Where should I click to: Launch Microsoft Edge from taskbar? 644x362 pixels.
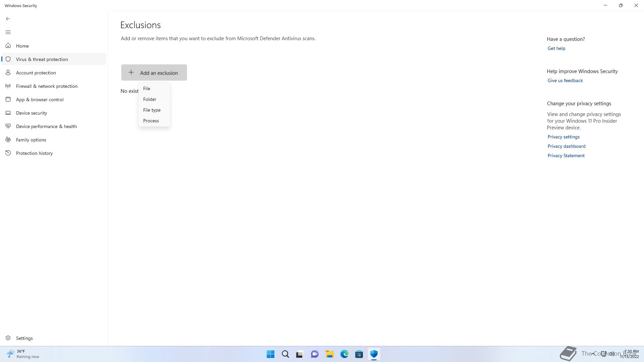pos(344,354)
